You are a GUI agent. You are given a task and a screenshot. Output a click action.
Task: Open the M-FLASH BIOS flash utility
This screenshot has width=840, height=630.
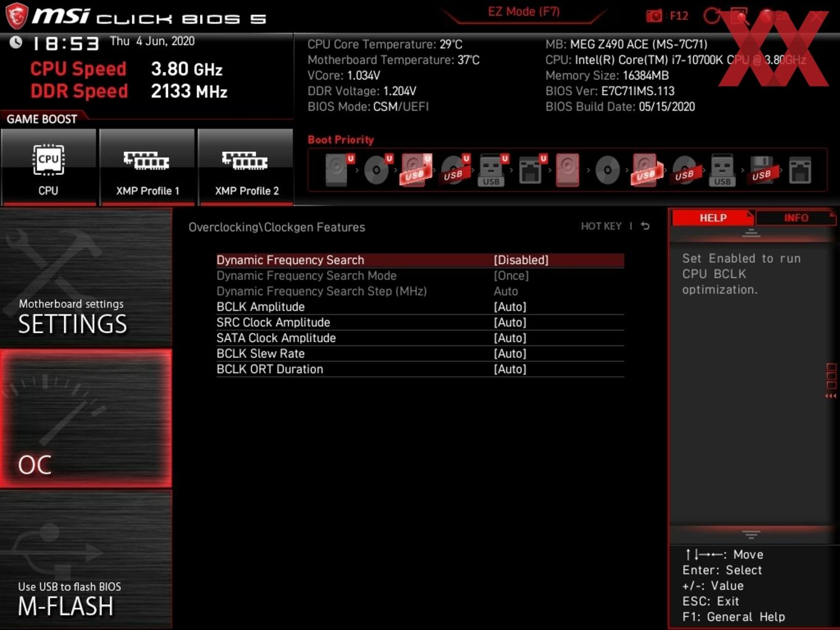[86, 560]
